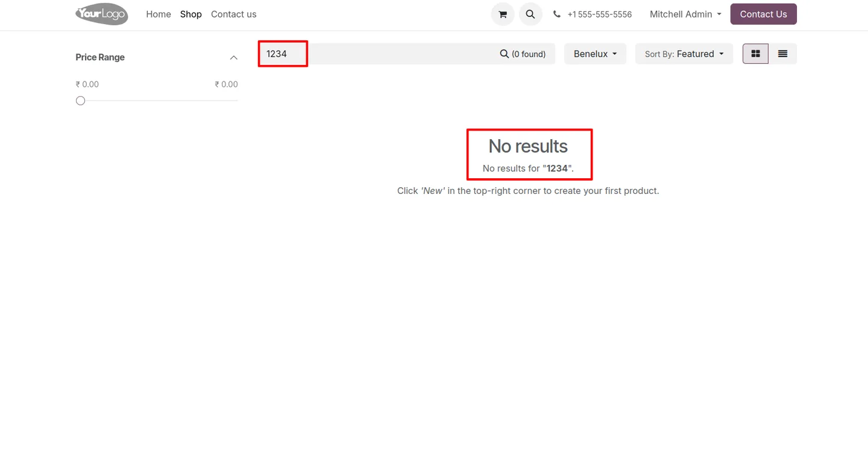The image size is (868, 451).
Task: Click the phone icon next to the number
Action: 557,14
